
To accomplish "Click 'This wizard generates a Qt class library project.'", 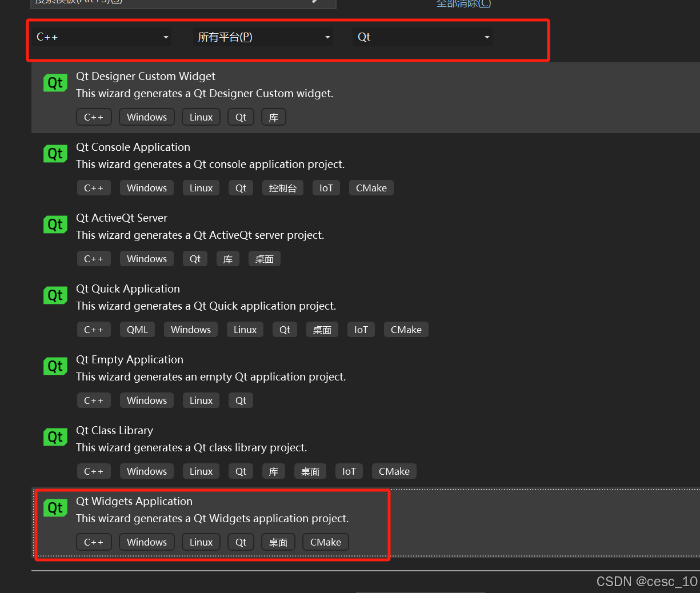I will (x=191, y=447).
